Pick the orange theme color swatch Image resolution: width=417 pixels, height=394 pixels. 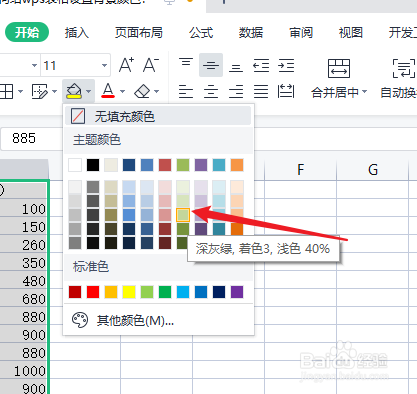pos(237,165)
